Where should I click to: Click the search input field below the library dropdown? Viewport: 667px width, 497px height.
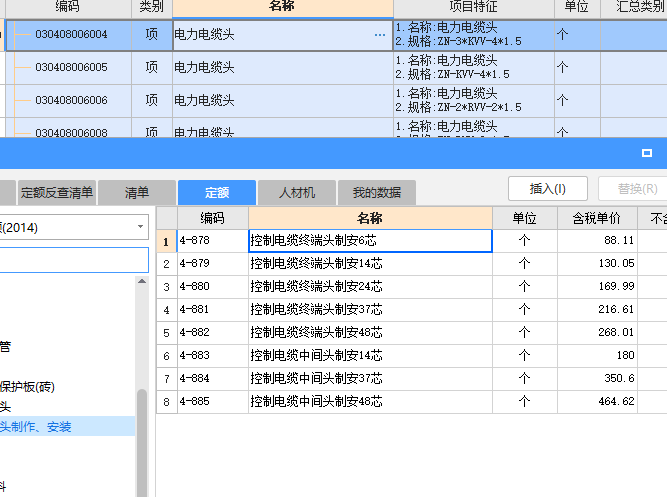pos(74,260)
